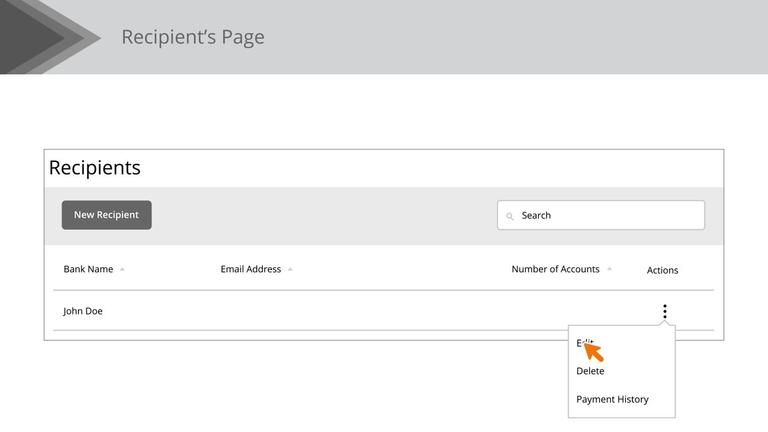Choose Edit from the actions menu
Image resolution: width=768 pixels, height=432 pixels.
(585, 343)
